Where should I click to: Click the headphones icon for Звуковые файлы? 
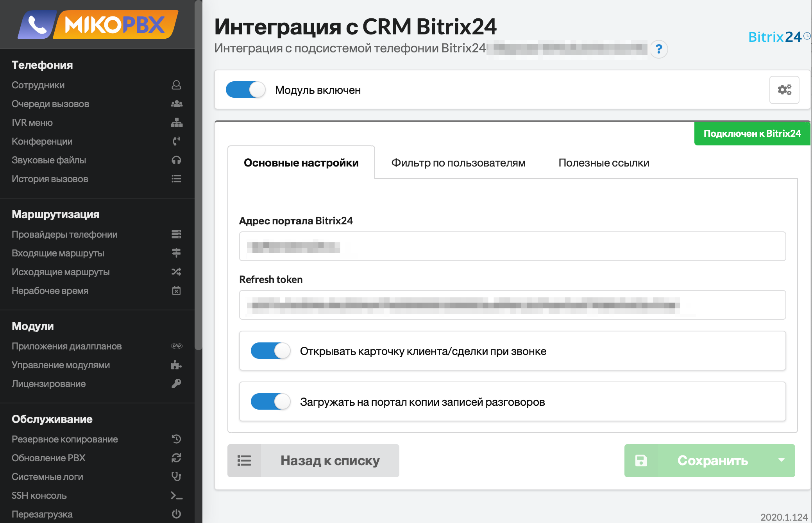coord(177,160)
